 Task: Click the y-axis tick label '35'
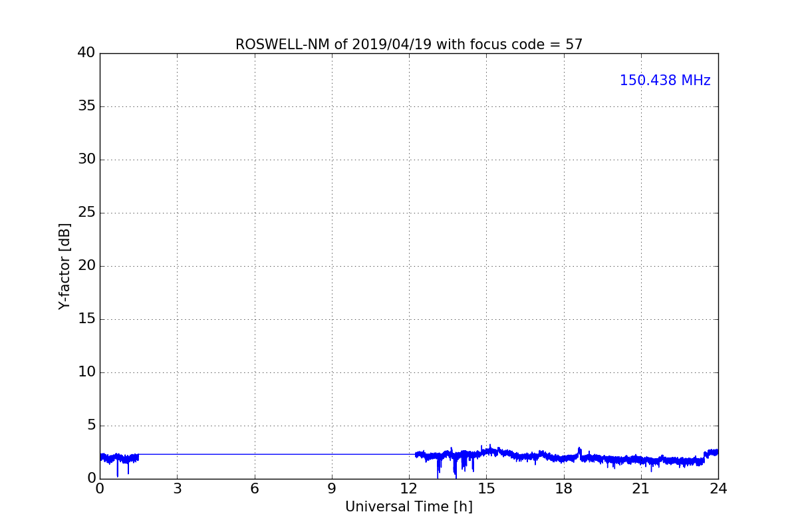coord(86,106)
